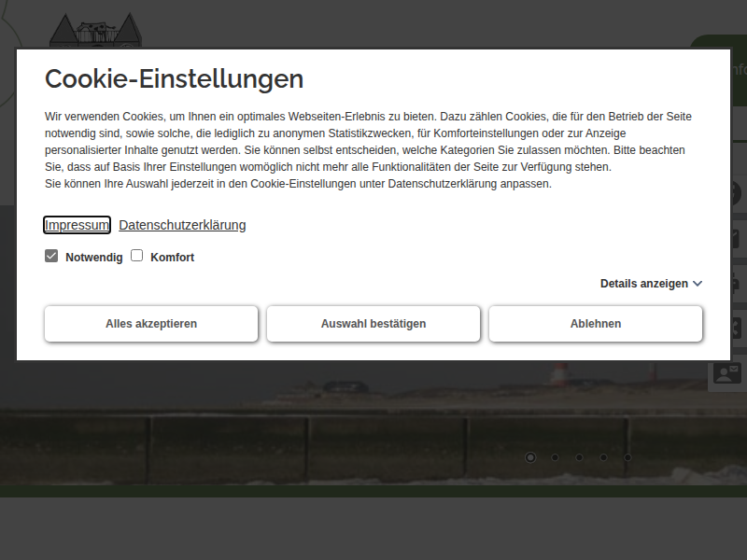Click the Cookie-Einstellungen heading
747x560 pixels.
[x=174, y=78]
